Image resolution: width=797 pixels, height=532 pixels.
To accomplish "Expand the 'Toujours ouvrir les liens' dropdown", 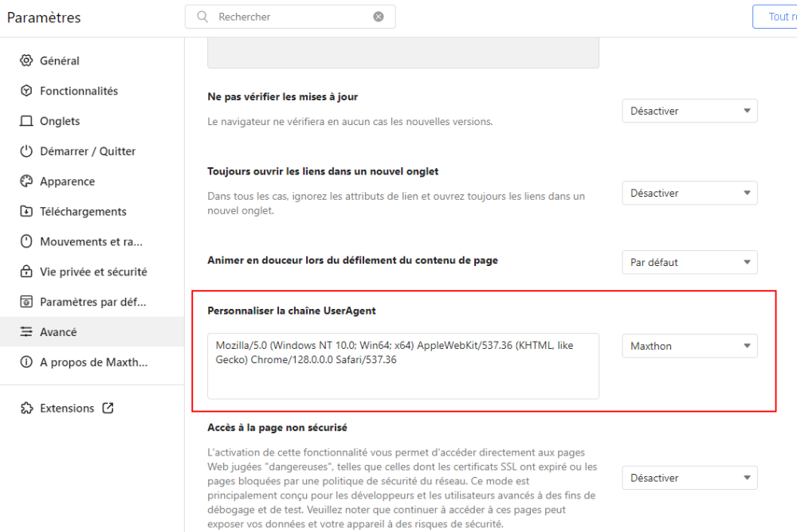I will coord(689,194).
